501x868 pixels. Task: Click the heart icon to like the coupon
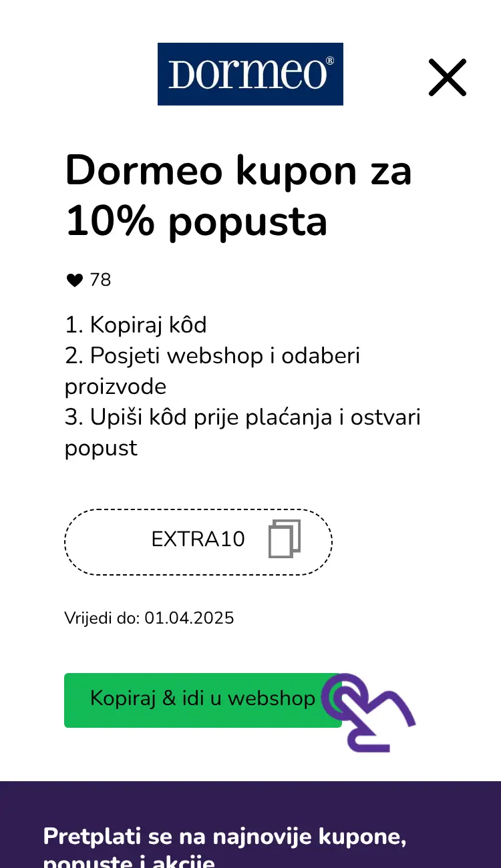point(74,280)
